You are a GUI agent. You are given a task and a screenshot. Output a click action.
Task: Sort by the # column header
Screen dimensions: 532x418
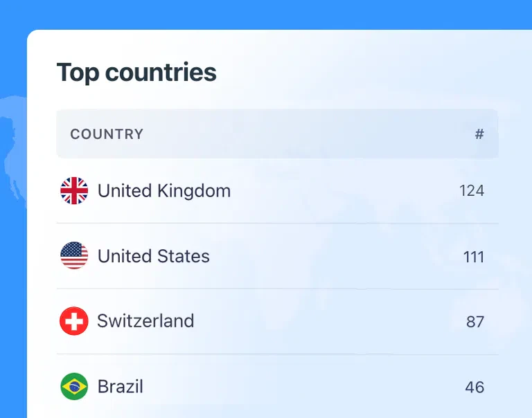pos(479,134)
